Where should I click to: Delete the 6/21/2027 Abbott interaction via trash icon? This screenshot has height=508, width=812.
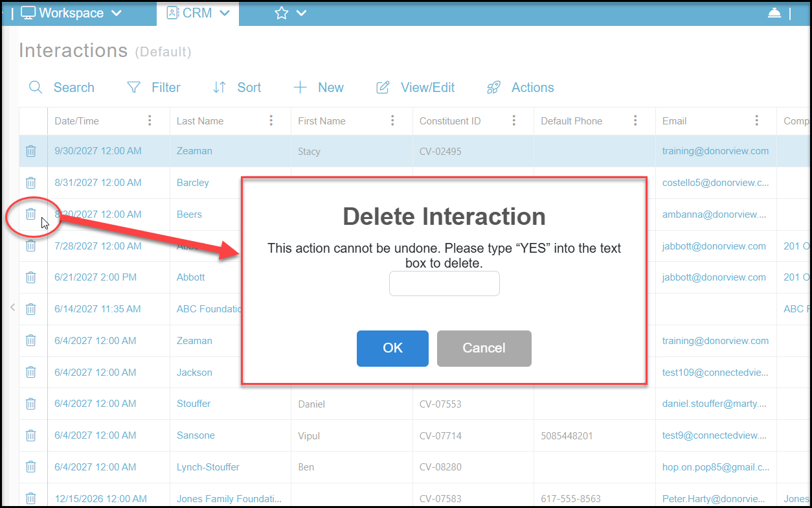click(30, 277)
